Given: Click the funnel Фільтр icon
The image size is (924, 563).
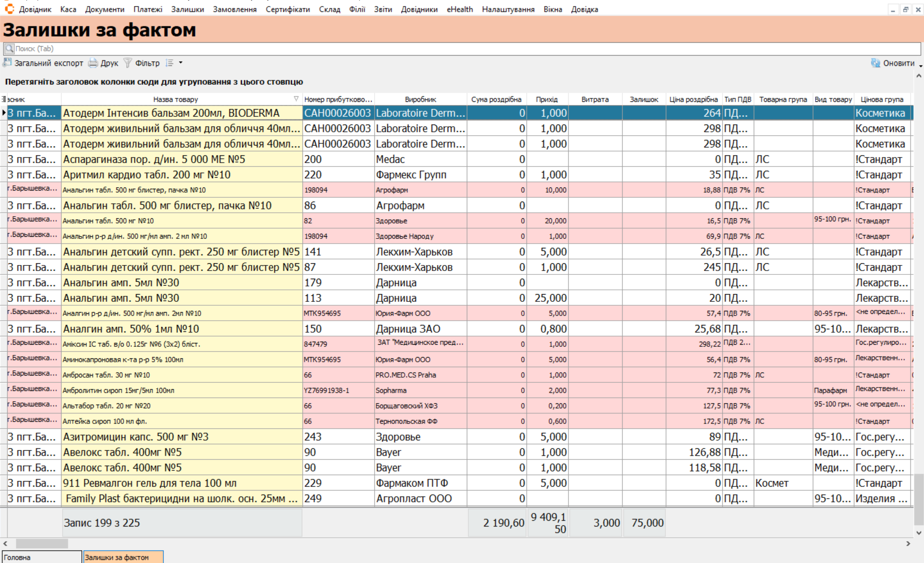Looking at the screenshot, I should click(x=128, y=63).
